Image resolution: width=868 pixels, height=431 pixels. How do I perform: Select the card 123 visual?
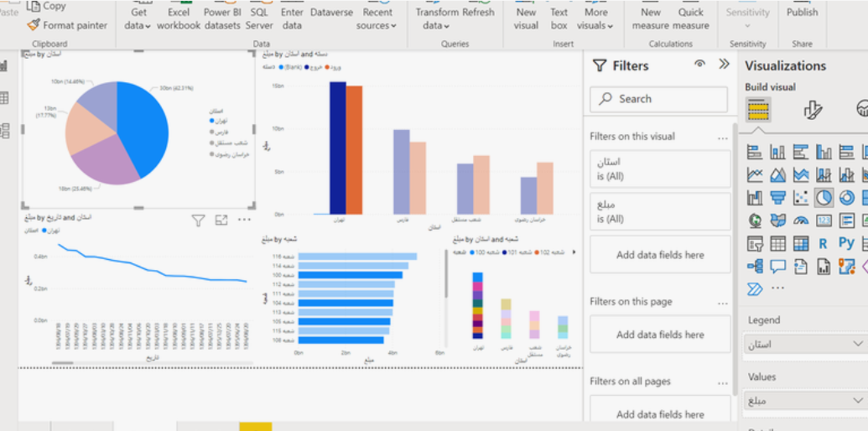[x=824, y=221]
